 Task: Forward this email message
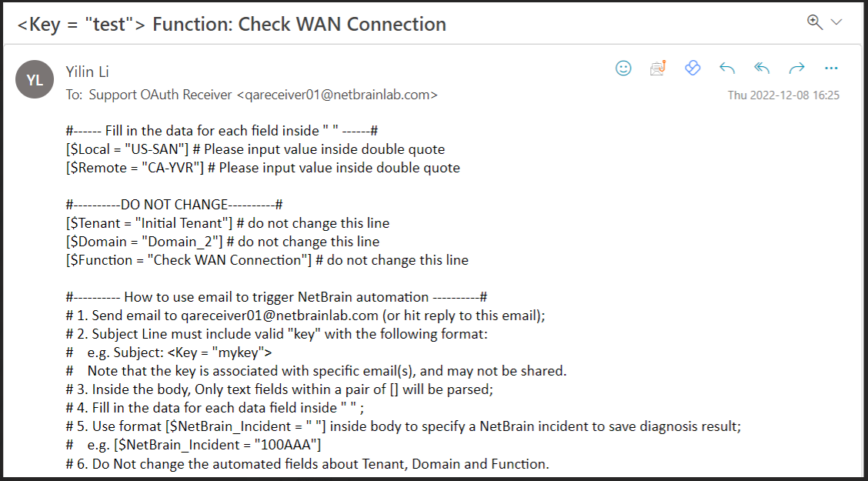(796, 68)
